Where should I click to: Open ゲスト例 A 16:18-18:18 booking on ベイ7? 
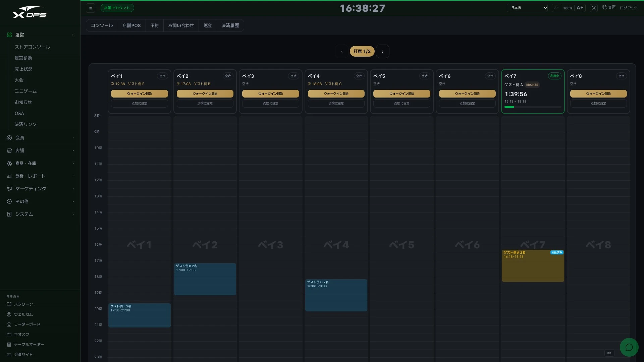click(533, 266)
